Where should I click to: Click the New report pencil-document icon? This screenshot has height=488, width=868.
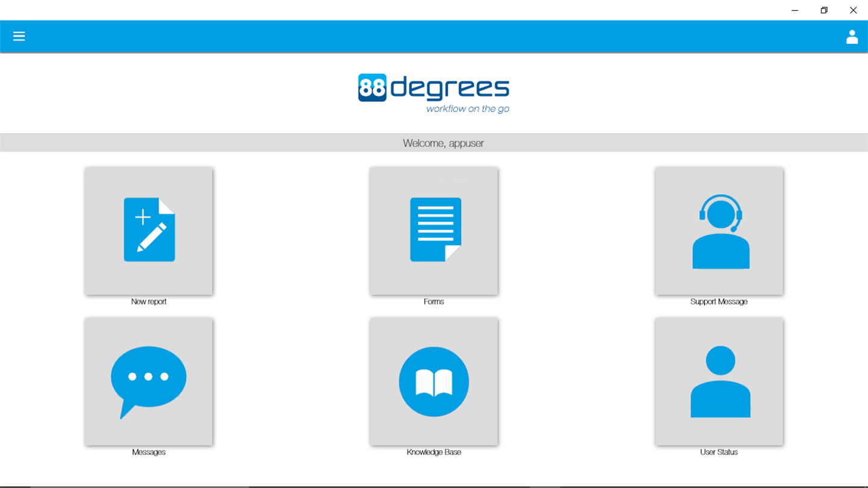point(149,231)
